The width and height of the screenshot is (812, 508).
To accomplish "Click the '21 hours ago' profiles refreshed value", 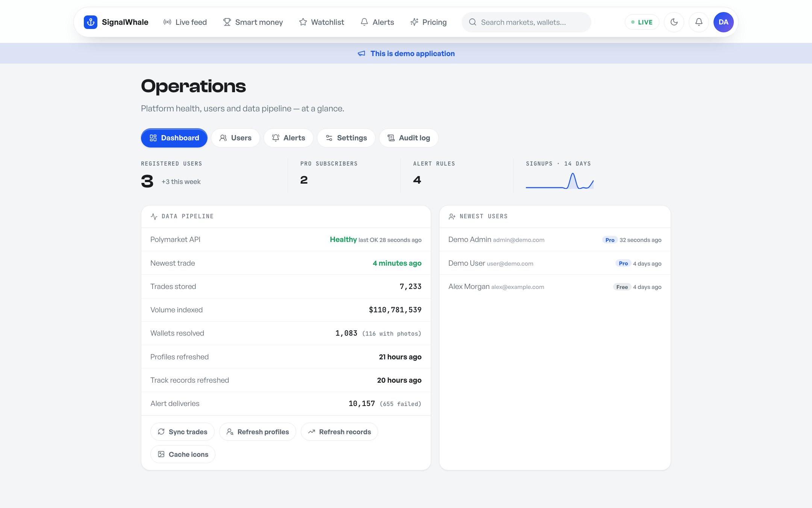I will point(400,357).
